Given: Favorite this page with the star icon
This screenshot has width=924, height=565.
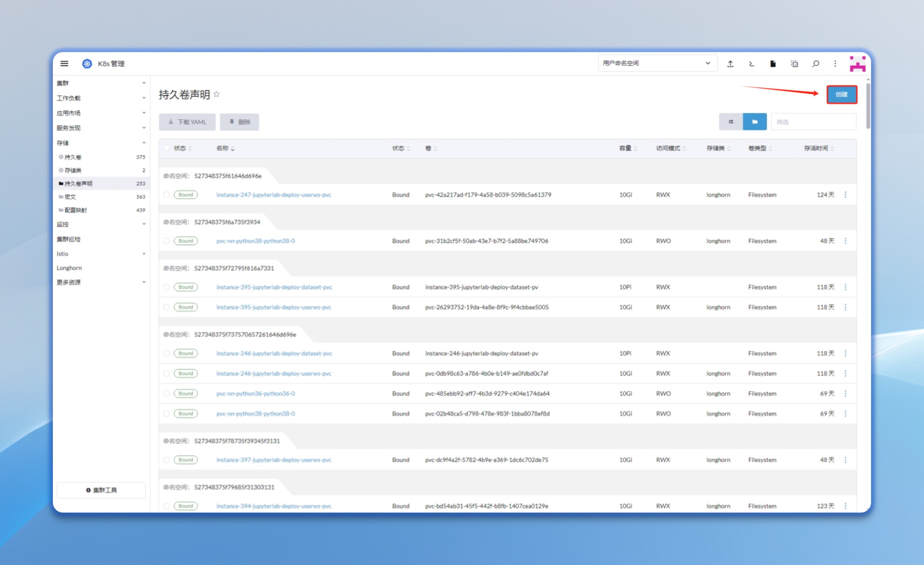Looking at the screenshot, I should coord(216,94).
